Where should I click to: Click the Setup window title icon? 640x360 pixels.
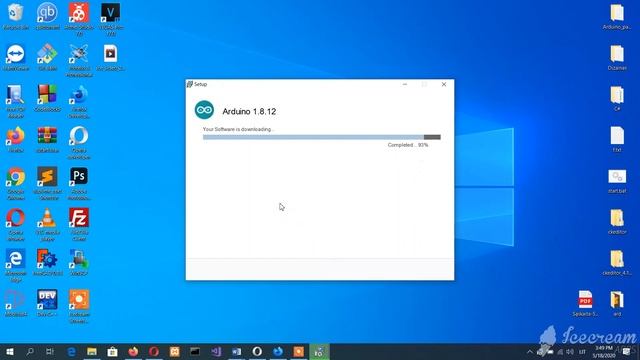click(189, 84)
